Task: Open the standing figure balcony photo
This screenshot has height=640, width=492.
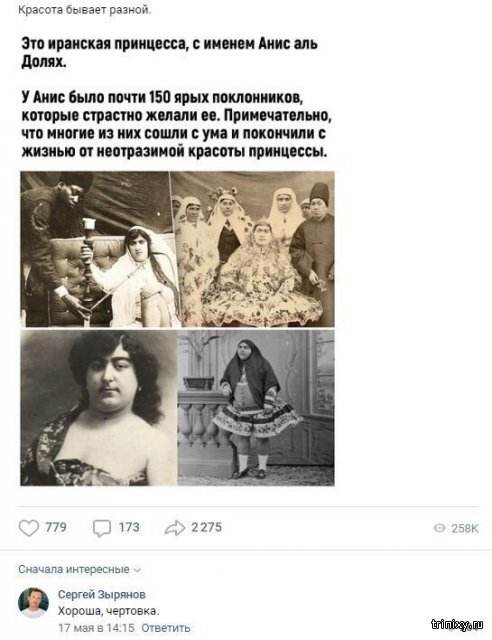Action: [x=256, y=408]
